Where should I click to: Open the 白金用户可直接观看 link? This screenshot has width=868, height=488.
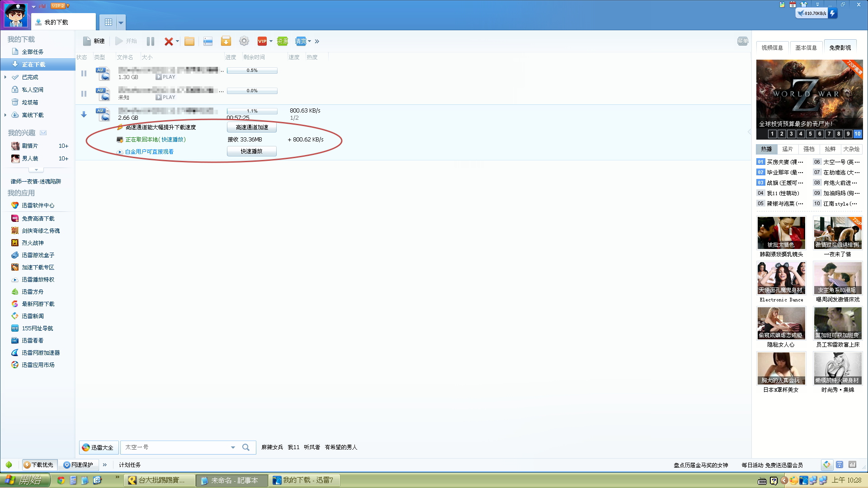tap(150, 152)
